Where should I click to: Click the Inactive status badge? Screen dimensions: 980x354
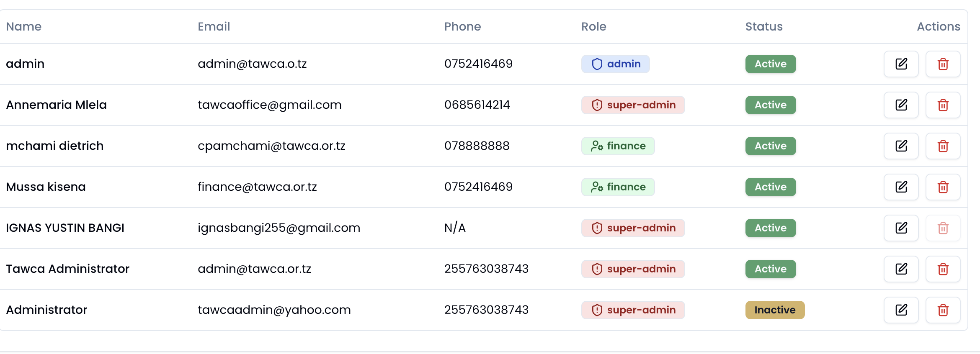tap(774, 310)
